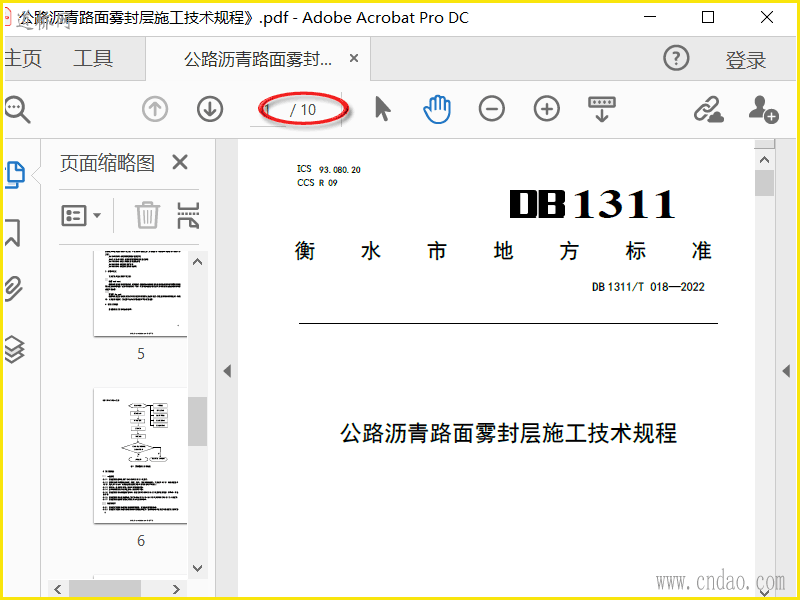Viewport: 800px width, 600px height.
Task: Click the extract/split pages icon
Action: coord(188,215)
